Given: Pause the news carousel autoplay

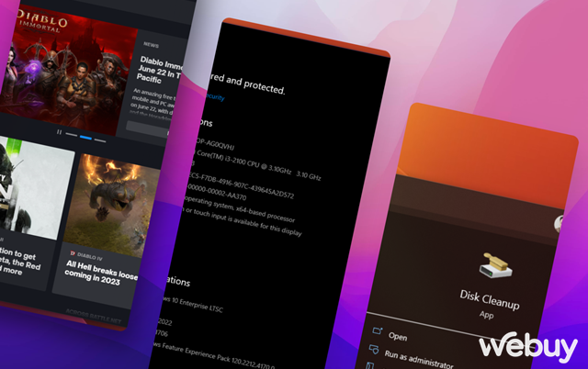Looking at the screenshot, I should point(60,133).
